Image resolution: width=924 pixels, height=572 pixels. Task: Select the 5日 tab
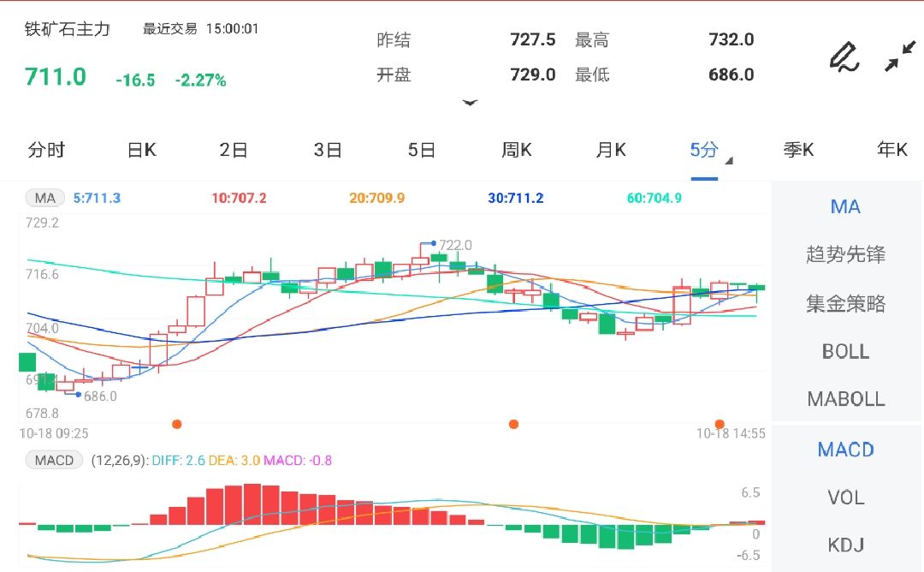point(421,150)
